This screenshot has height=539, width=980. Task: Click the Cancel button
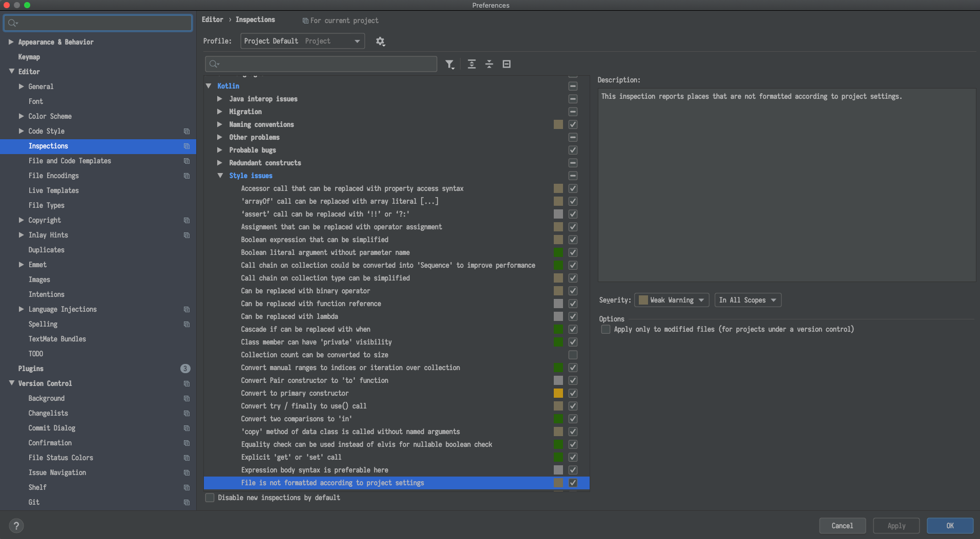[x=842, y=525]
